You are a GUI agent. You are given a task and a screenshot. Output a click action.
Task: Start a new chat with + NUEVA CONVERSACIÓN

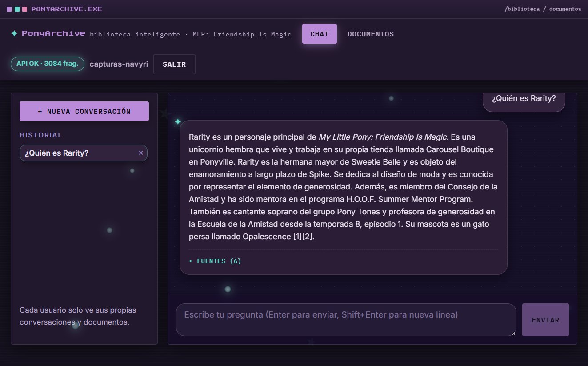tap(84, 111)
